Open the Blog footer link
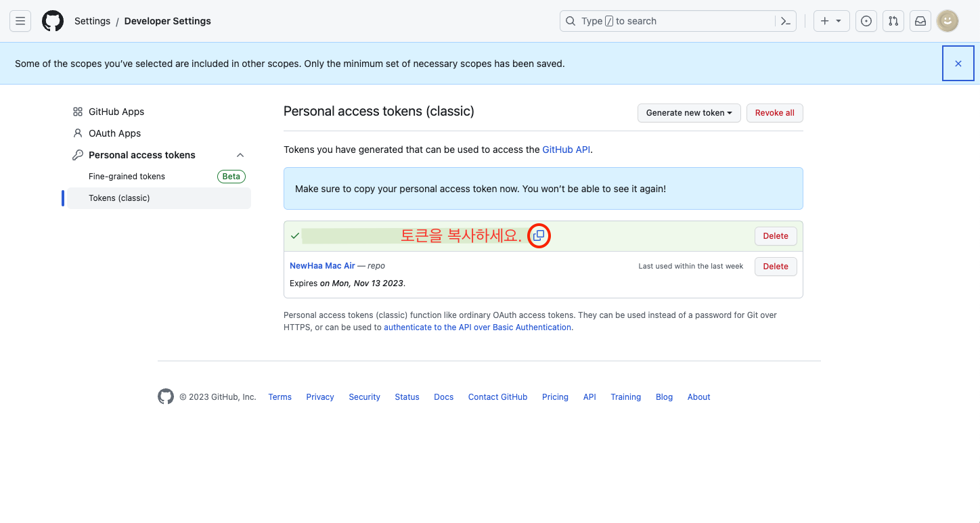The width and height of the screenshot is (980, 523). (x=664, y=397)
